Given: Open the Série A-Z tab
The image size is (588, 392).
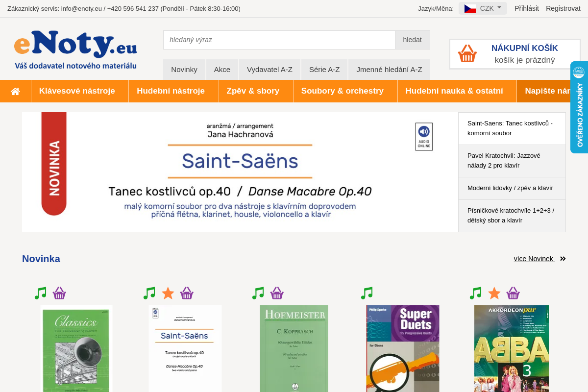Looking at the screenshot, I should 324,70.
